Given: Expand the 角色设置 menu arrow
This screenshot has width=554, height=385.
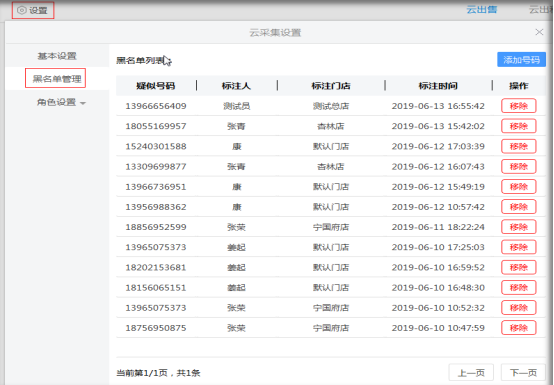Looking at the screenshot, I should pyautogui.click(x=83, y=103).
